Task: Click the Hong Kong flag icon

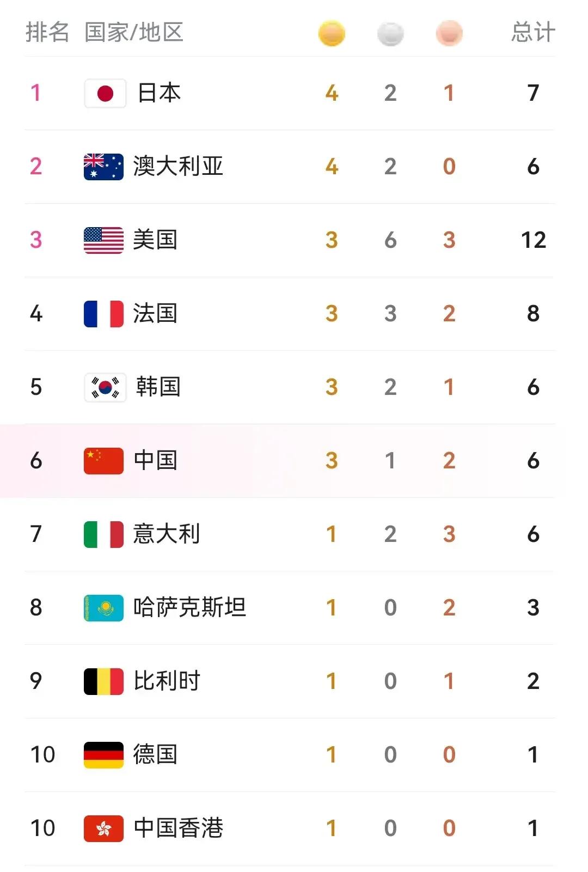Action: coord(103,828)
